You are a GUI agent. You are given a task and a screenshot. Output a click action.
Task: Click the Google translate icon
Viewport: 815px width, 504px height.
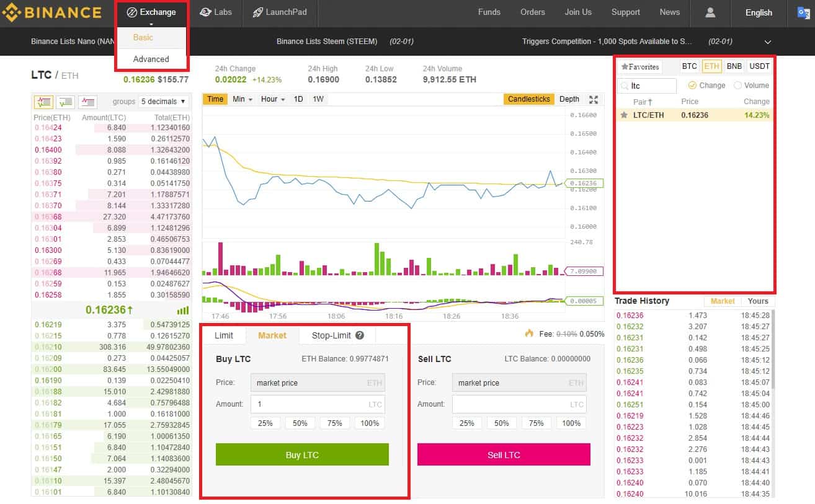click(x=805, y=12)
